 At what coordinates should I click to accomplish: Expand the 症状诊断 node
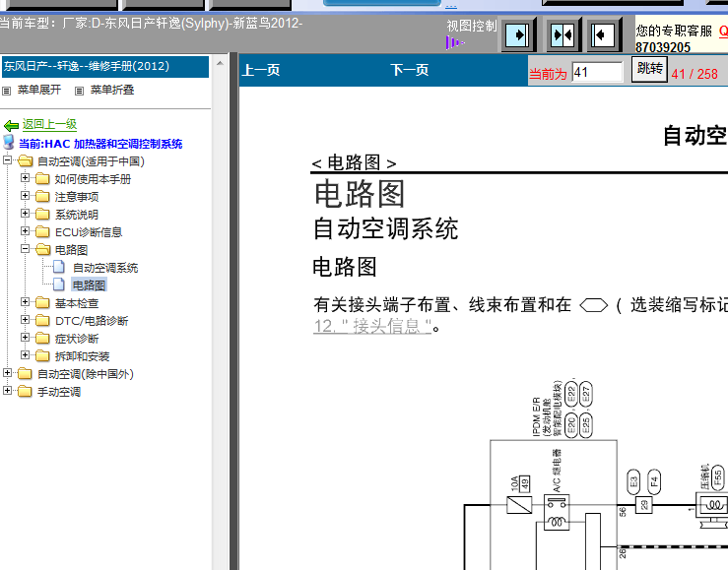click(25, 338)
